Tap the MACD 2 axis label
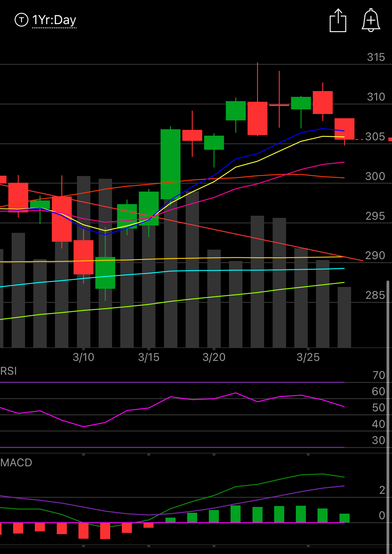392x554 pixels. coord(382,490)
